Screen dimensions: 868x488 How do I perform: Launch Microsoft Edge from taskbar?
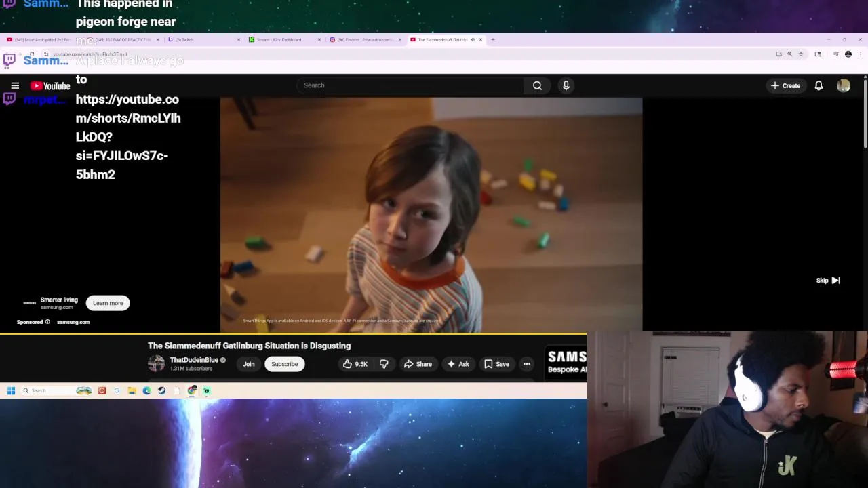point(146,390)
